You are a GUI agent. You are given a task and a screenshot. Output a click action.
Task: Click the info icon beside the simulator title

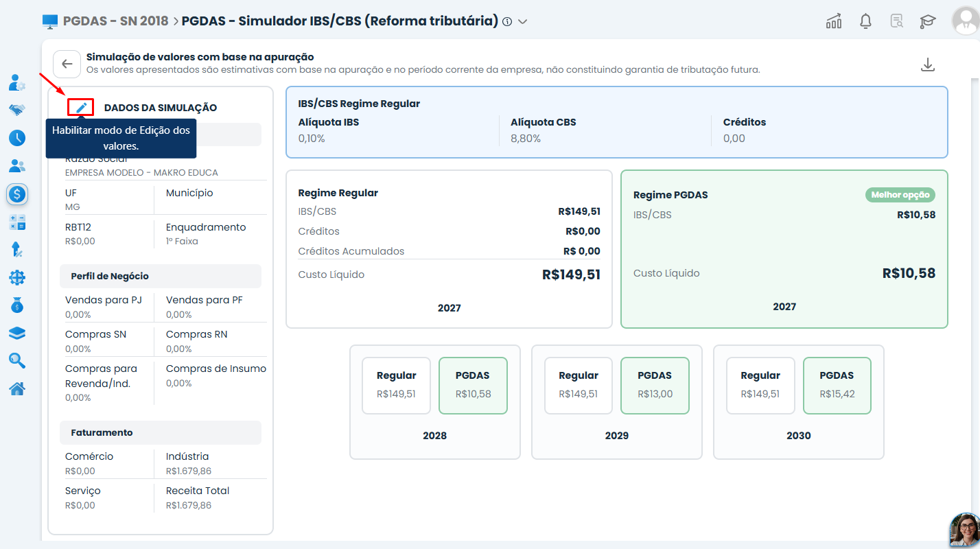(x=507, y=21)
